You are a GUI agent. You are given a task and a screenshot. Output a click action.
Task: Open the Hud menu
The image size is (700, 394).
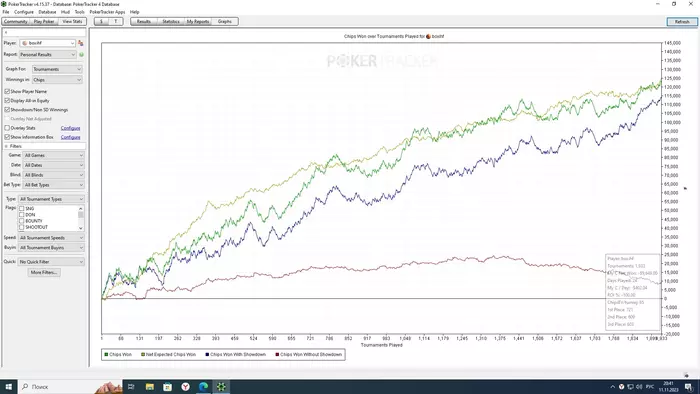click(65, 12)
